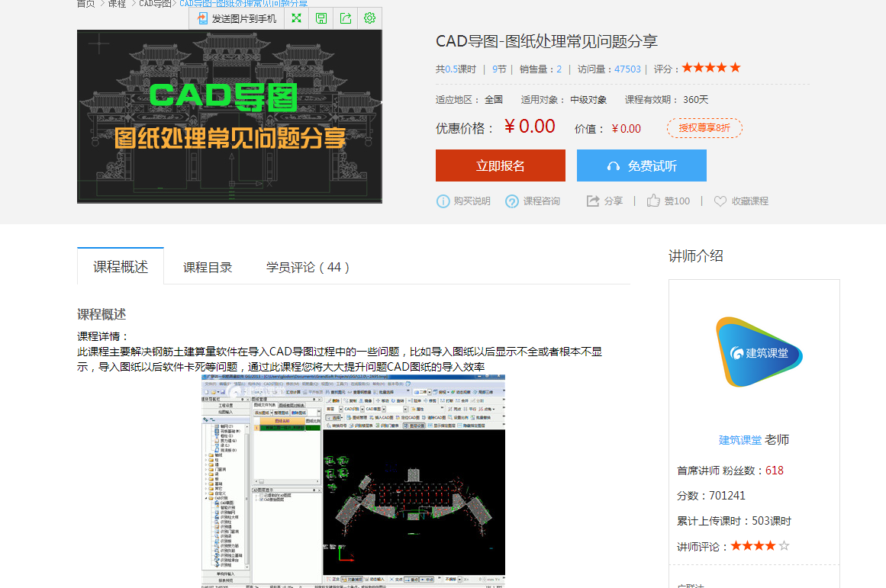
Task: Click the 分享 share icon
Action: 604,201
